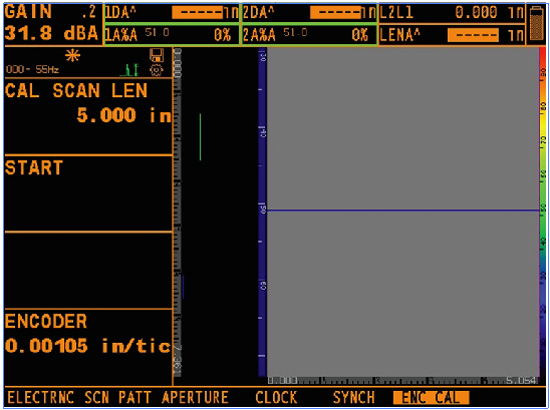This screenshot has height=410, width=550.
Task: Select the ENCODER 0.00105 in/tic field
Action: tap(88, 347)
